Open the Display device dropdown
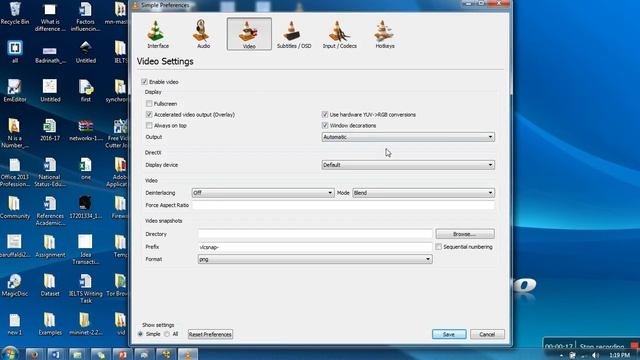The image size is (640, 360). (x=408, y=165)
